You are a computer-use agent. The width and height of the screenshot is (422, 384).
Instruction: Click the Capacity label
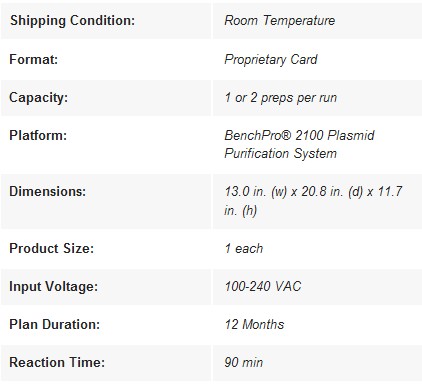tap(38, 98)
